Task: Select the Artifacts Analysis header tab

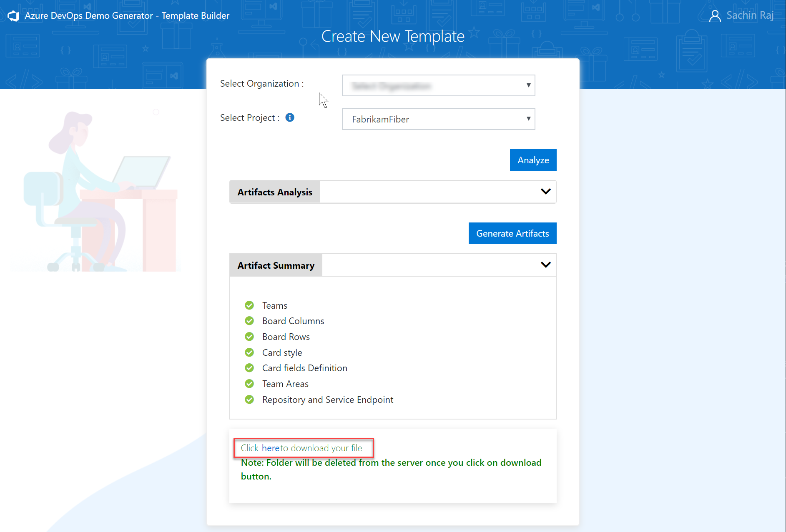Action: pos(275,192)
